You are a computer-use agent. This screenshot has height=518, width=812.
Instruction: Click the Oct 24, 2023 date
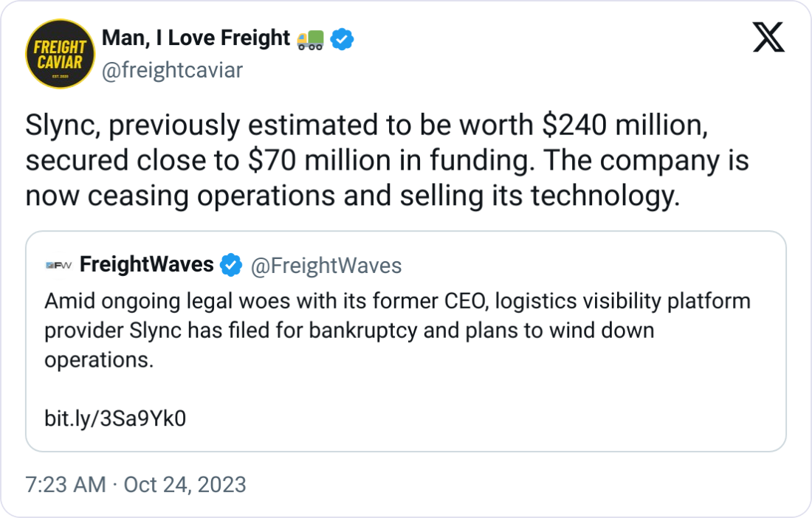184,485
